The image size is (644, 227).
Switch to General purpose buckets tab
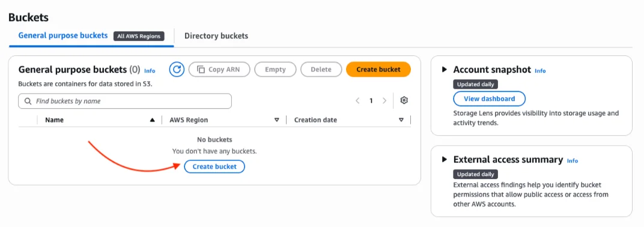[x=63, y=35]
